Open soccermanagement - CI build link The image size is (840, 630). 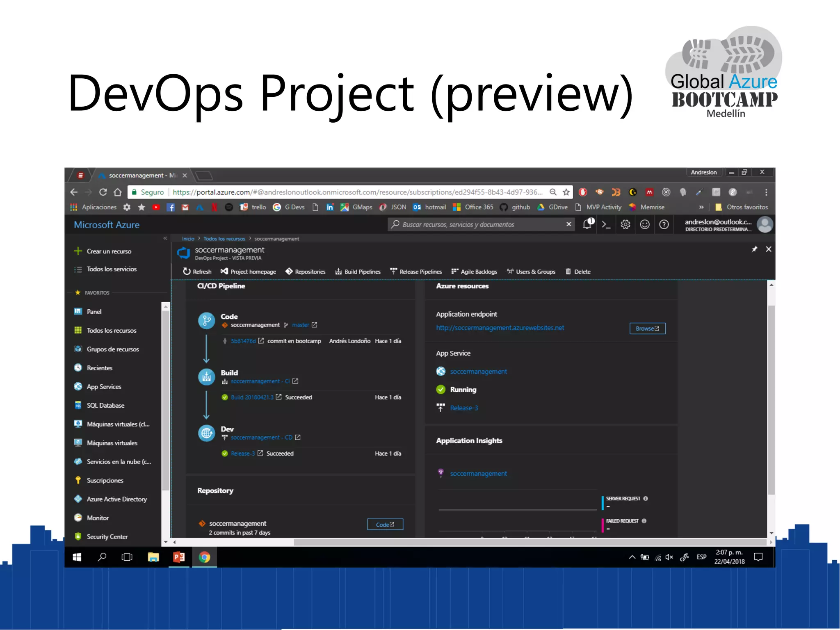tap(260, 381)
